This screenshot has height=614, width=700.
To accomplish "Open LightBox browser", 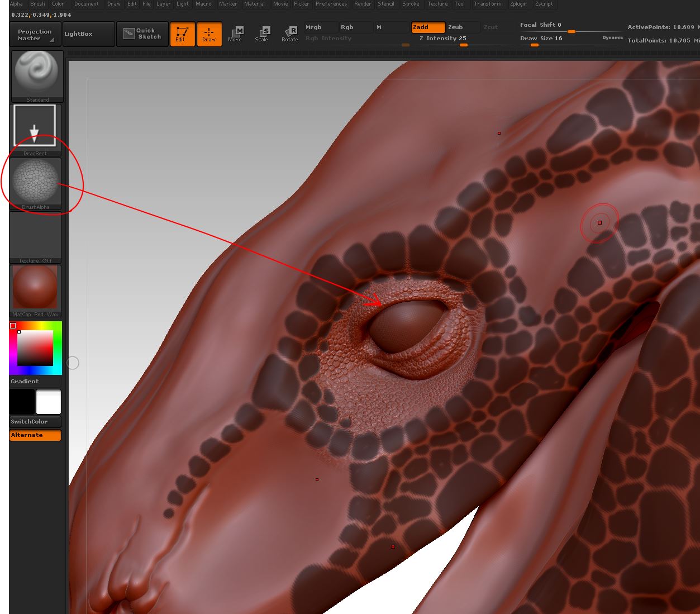I will tap(88, 34).
